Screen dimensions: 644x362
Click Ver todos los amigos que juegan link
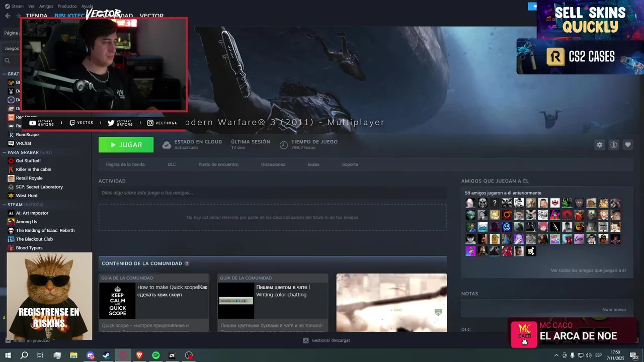(x=588, y=270)
